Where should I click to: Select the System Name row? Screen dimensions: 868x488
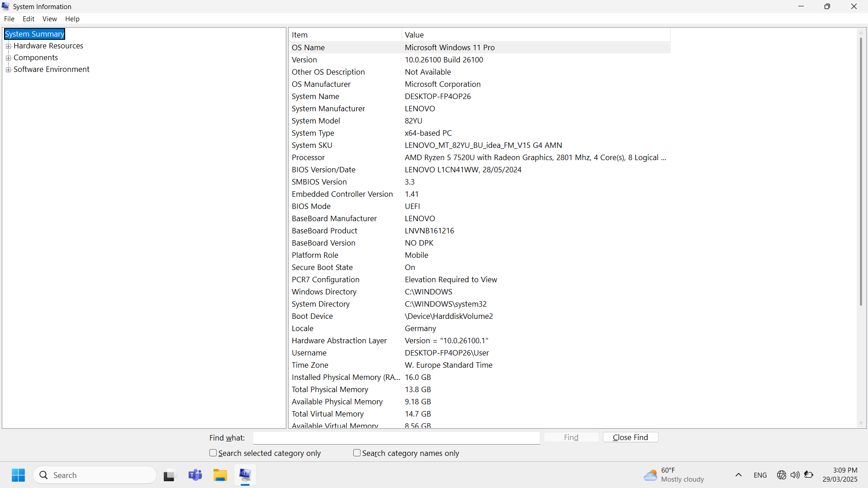[x=480, y=96]
